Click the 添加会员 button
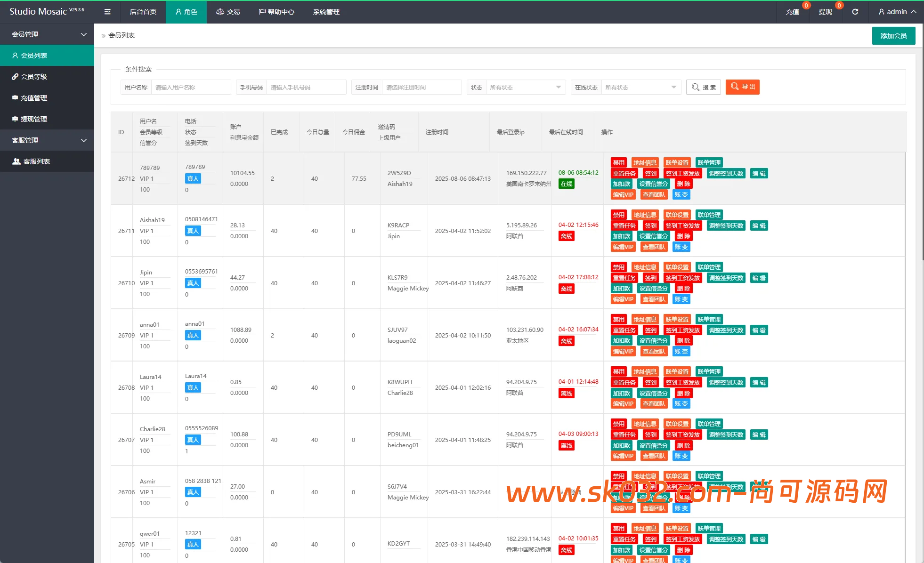924x563 pixels. click(x=893, y=36)
